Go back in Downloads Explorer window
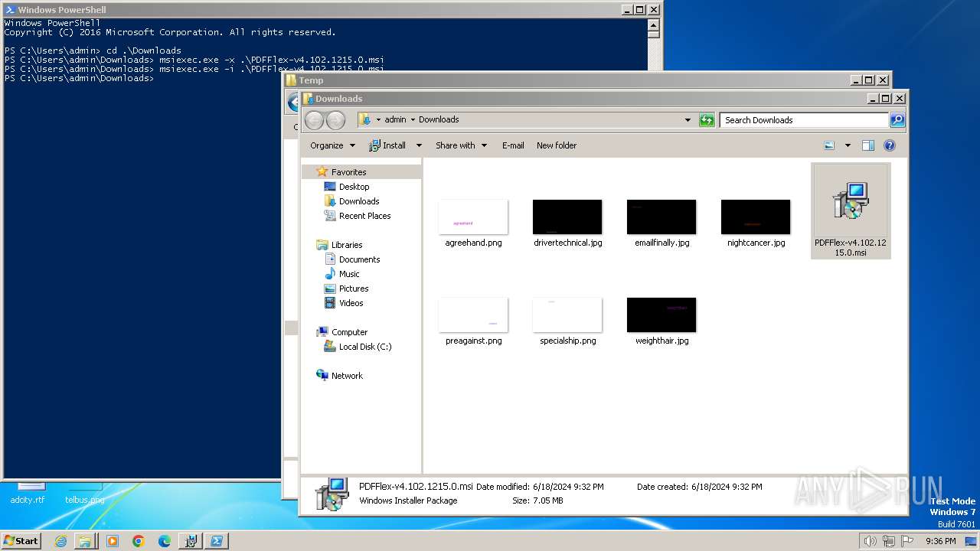Screen dimensions: 980x551 click(314, 120)
